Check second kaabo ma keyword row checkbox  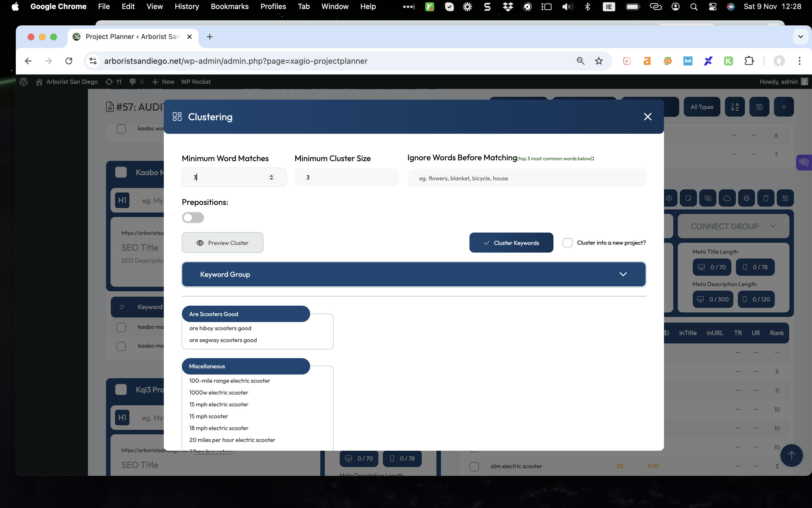121,346
